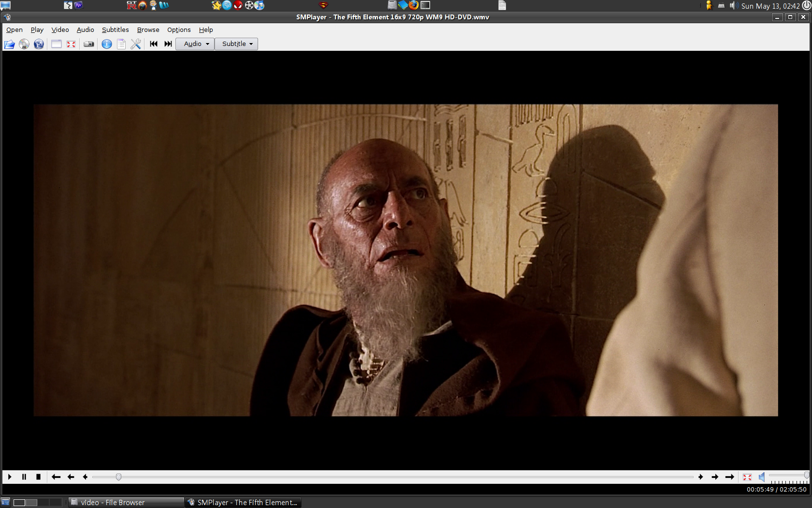The image size is (812, 508).
Task: Rewind with the medium left arrow
Action: coord(71,477)
